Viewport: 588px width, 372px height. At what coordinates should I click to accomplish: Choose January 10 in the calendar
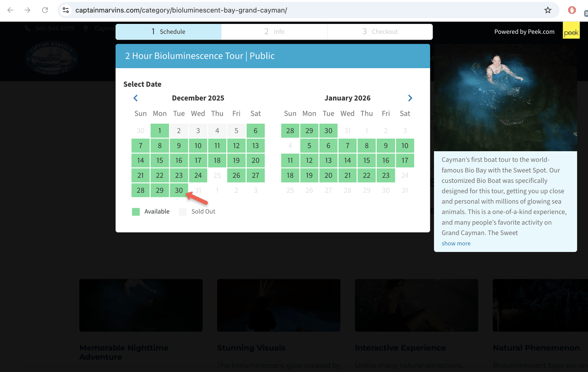tap(405, 146)
